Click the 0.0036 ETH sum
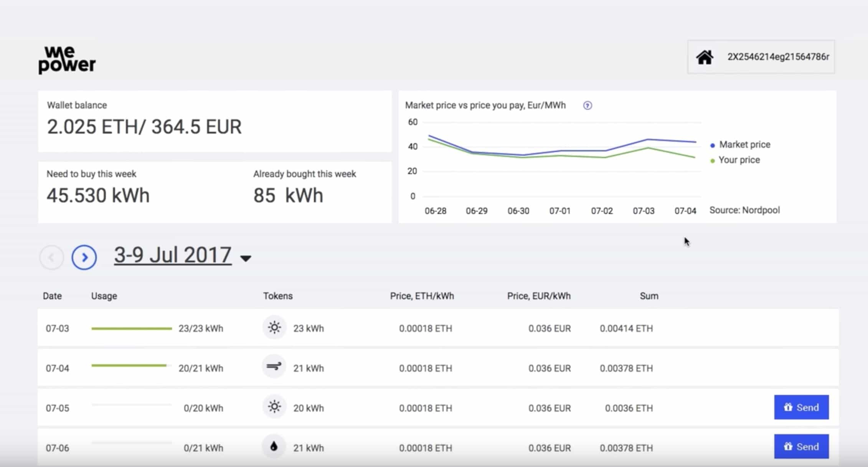 coord(629,408)
